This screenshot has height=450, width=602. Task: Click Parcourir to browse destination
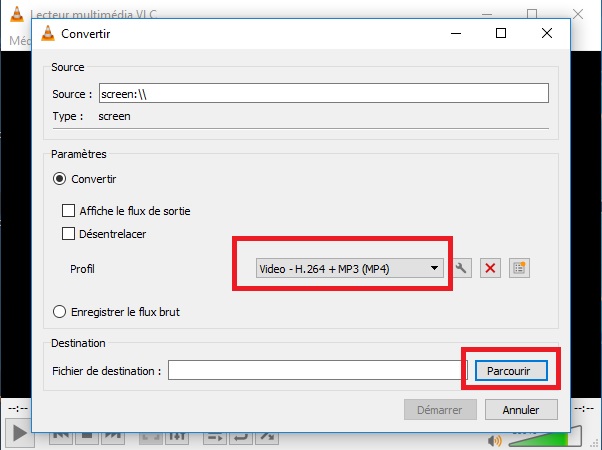(x=511, y=371)
